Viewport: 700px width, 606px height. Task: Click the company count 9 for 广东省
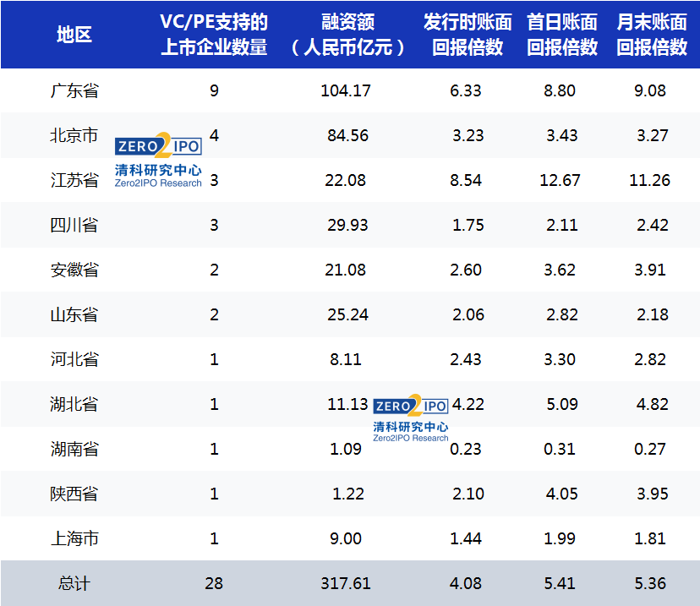point(214,90)
